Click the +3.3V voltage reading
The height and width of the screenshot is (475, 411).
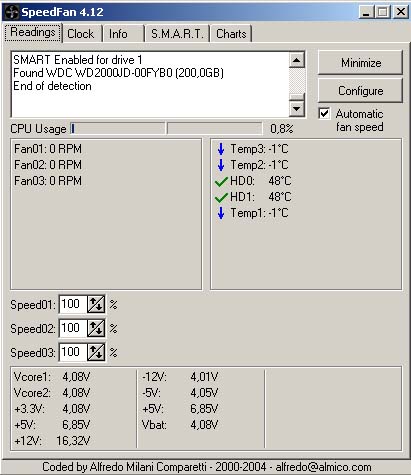[x=52, y=409]
